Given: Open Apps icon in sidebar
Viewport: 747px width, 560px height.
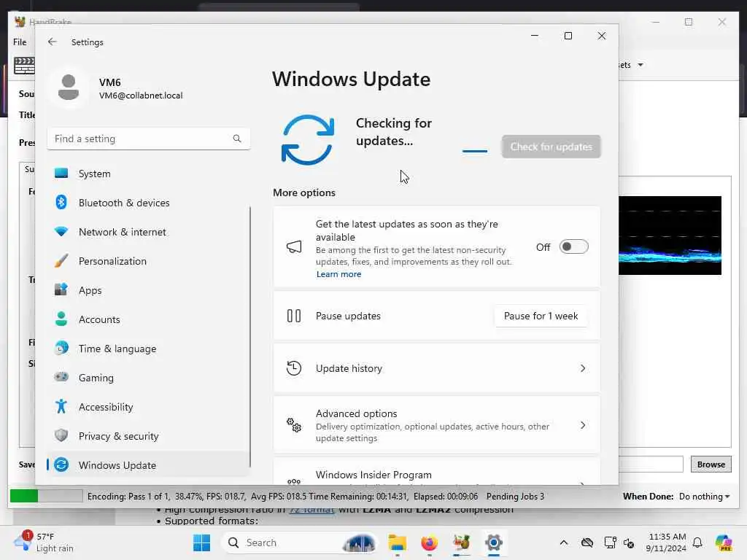Looking at the screenshot, I should (61, 289).
